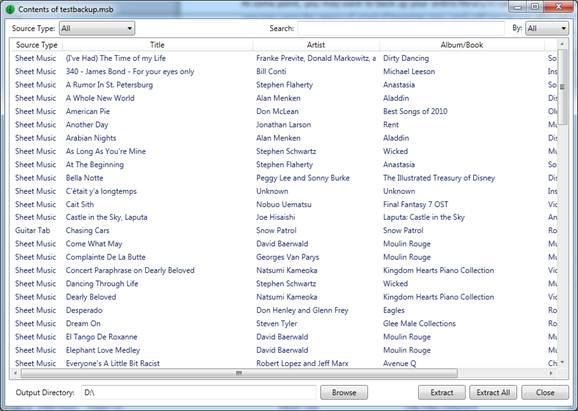Select "Dancing Through Life" title
Viewport: 578px width, 411px height.
click(x=102, y=283)
